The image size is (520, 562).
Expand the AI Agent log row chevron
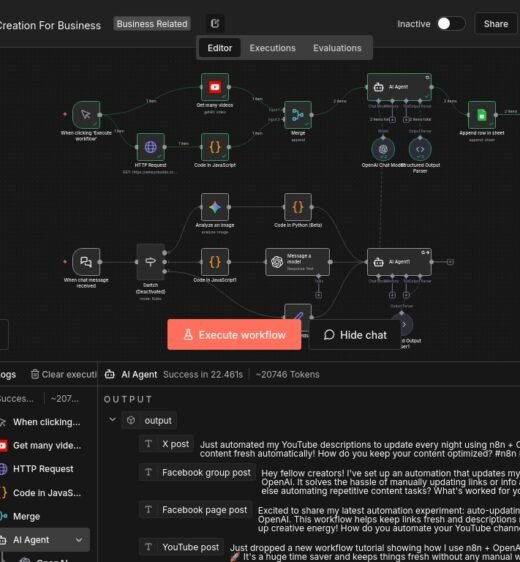tap(79, 540)
